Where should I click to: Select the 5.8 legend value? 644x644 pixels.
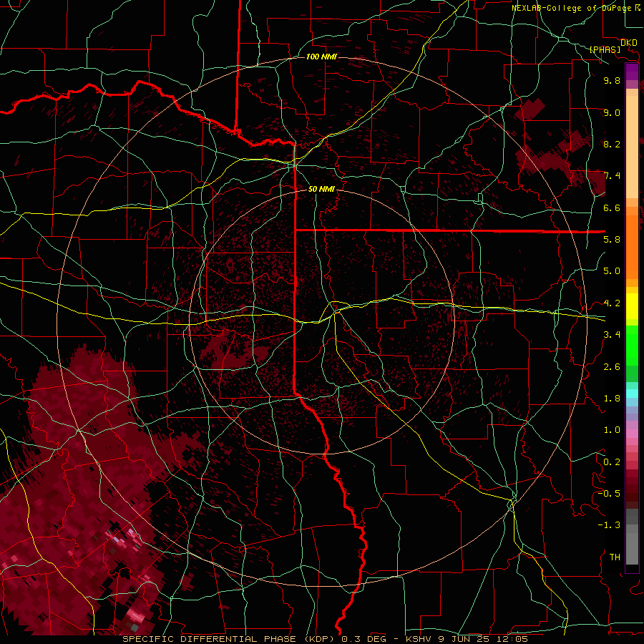tap(612, 240)
